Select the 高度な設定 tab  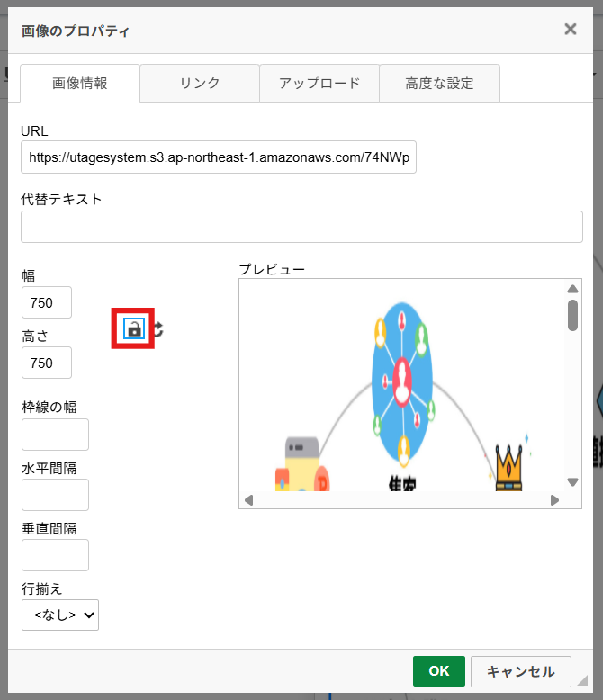(x=439, y=83)
